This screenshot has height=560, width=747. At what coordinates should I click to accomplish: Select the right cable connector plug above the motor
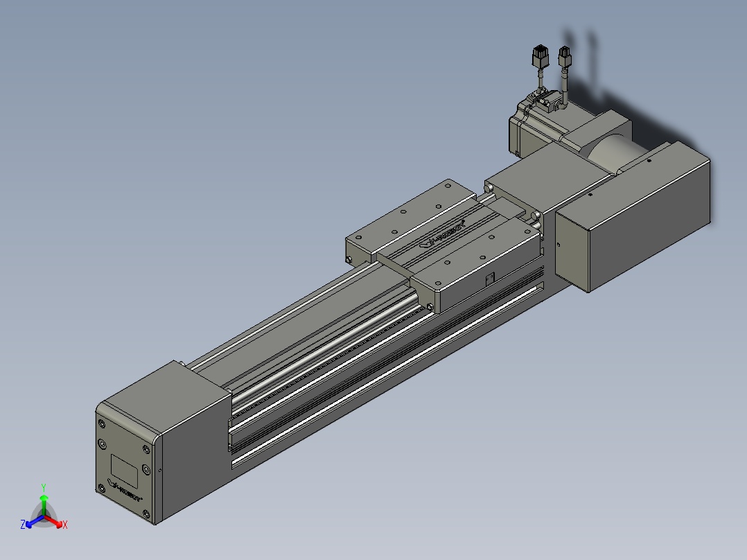click(x=565, y=56)
